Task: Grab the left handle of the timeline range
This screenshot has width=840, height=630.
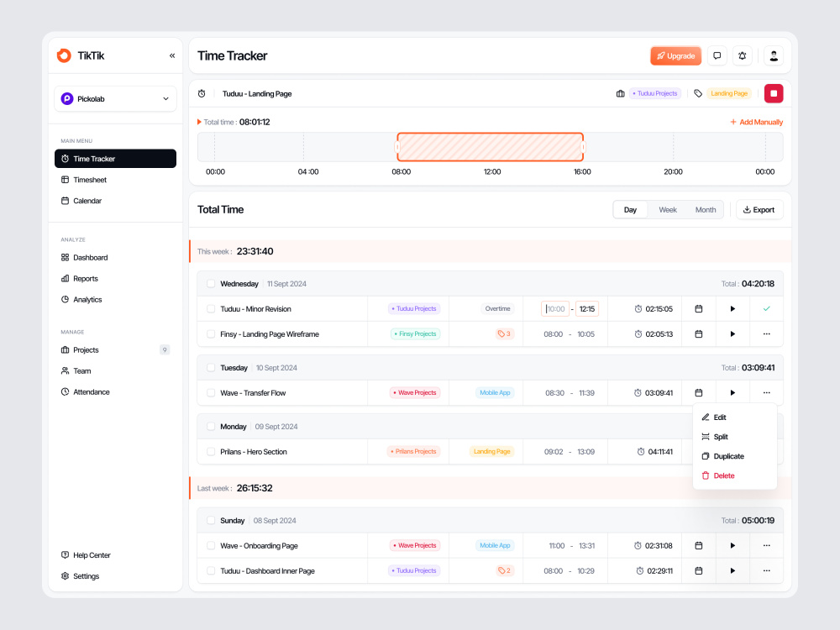Action: 397,147
